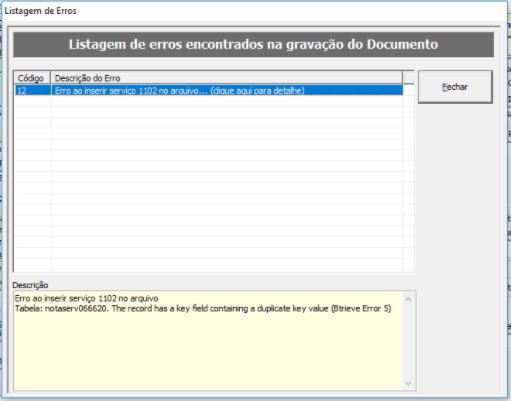The image size is (511, 401).
Task: Click the 'Descrição' label above the text box
Action: tap(30, 285)
